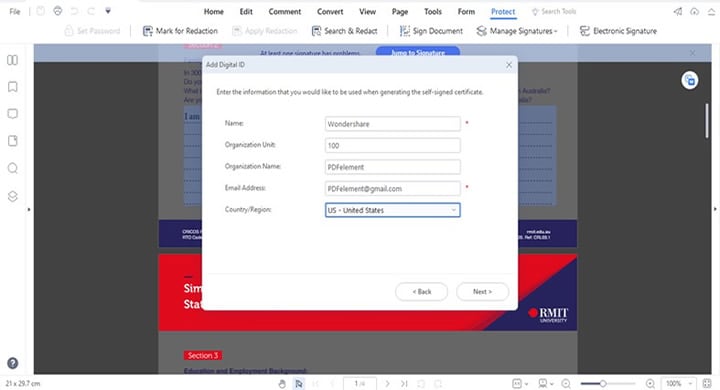Choose the Select arrow tool in status bar

click(x=299, y=384)
